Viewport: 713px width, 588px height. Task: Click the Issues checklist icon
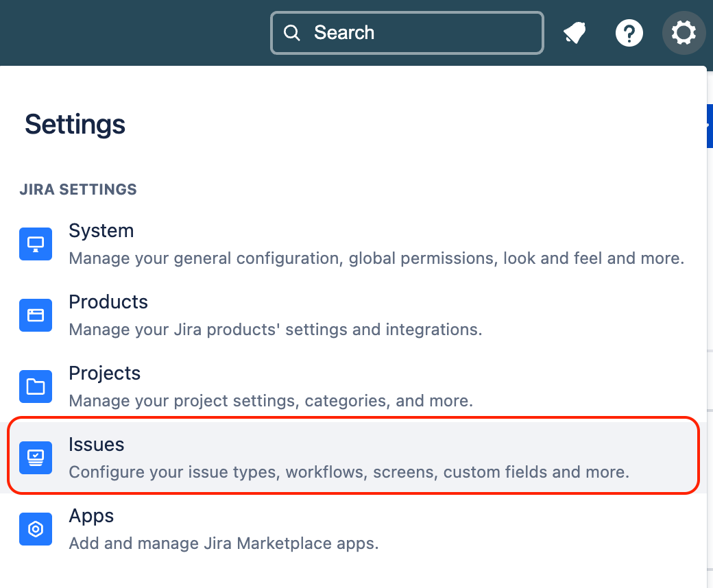[x=36, y=458]
